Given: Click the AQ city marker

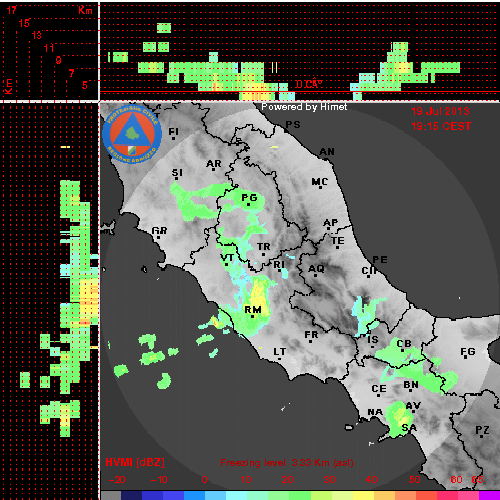Looking at the screenshot, I should (316, 275).
